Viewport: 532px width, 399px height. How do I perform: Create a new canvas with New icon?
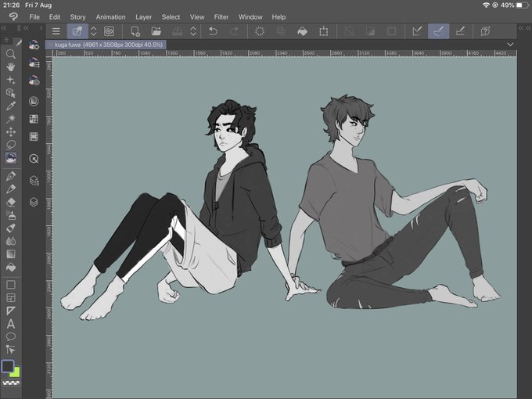point(135,31)
